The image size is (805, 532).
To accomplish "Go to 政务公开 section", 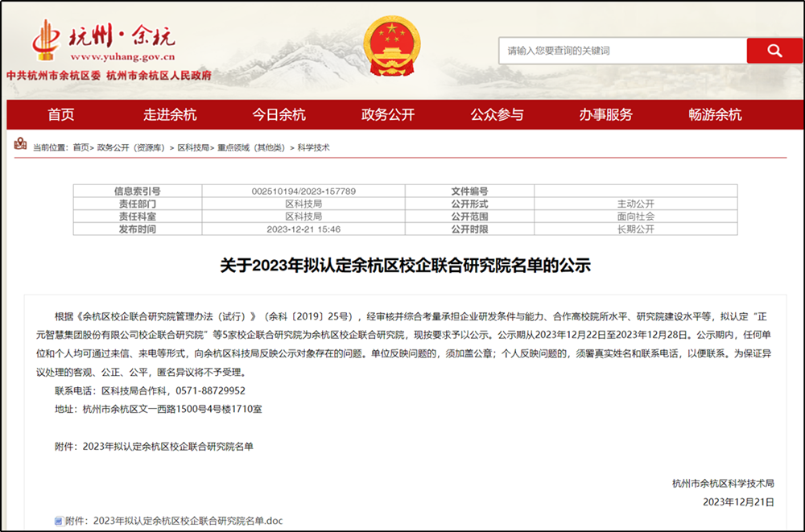I will 388,114.
